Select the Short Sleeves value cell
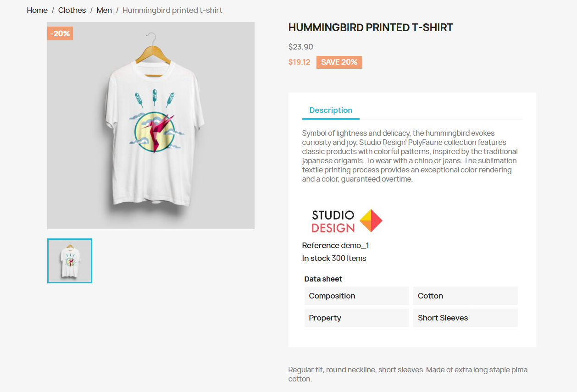The width and height of the screenshot is (577, 392). [465, 318]
